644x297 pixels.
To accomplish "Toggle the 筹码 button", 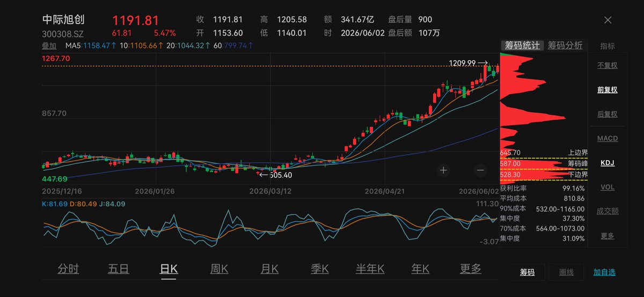I will (x=527, y=272).
